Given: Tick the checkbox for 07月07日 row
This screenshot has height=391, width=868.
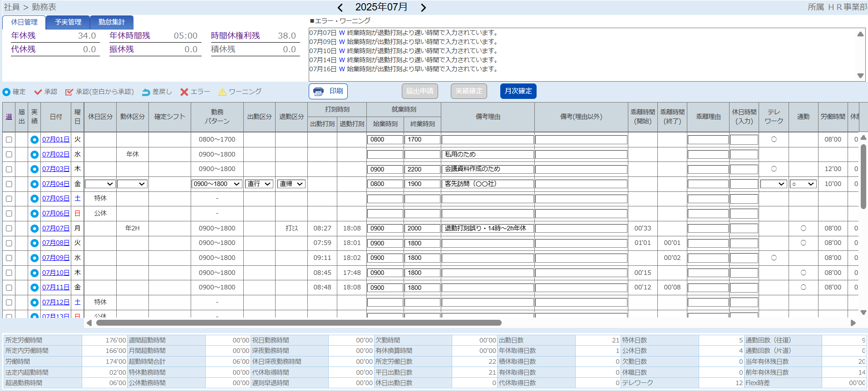Looking at the screenshot, I should 9,229.
